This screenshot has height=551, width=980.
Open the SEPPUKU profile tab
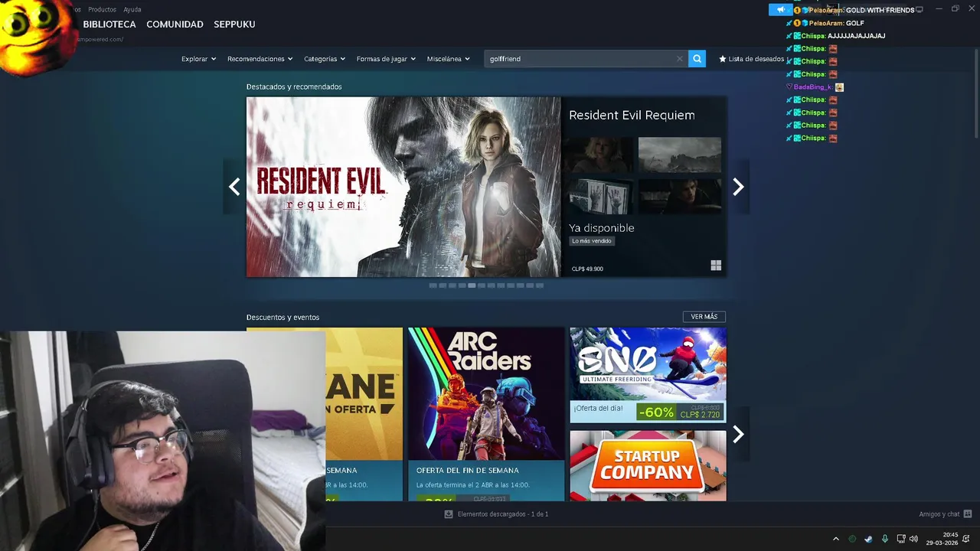pyautogui.click(x=234, y=24)
